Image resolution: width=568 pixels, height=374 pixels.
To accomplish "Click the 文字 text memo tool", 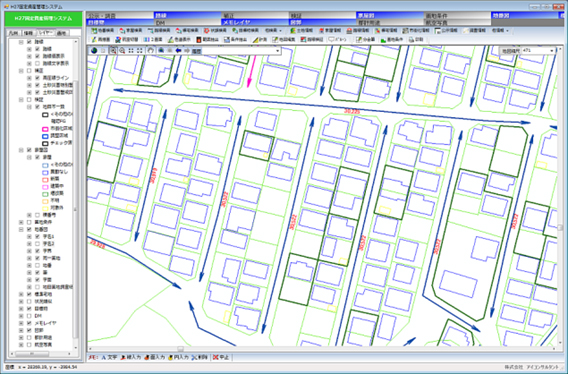I will [x=109, y=357].
